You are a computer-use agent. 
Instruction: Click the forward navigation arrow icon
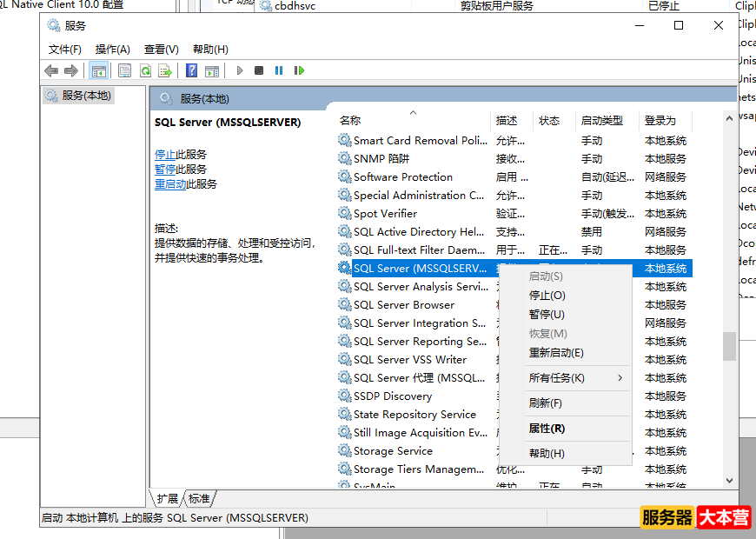pyautogui.click(x=73, y=70)
